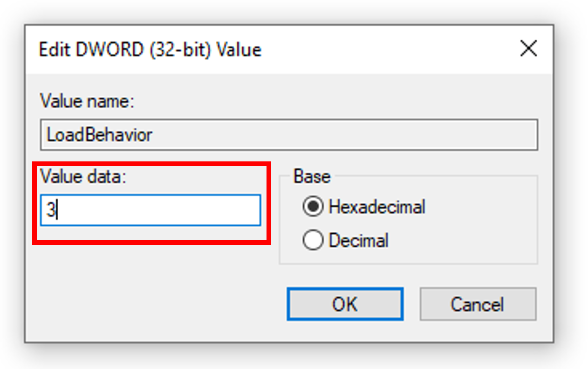Click the "Value data:" label
The width and height of the screenshot is (588, 369).
(83, 177)
